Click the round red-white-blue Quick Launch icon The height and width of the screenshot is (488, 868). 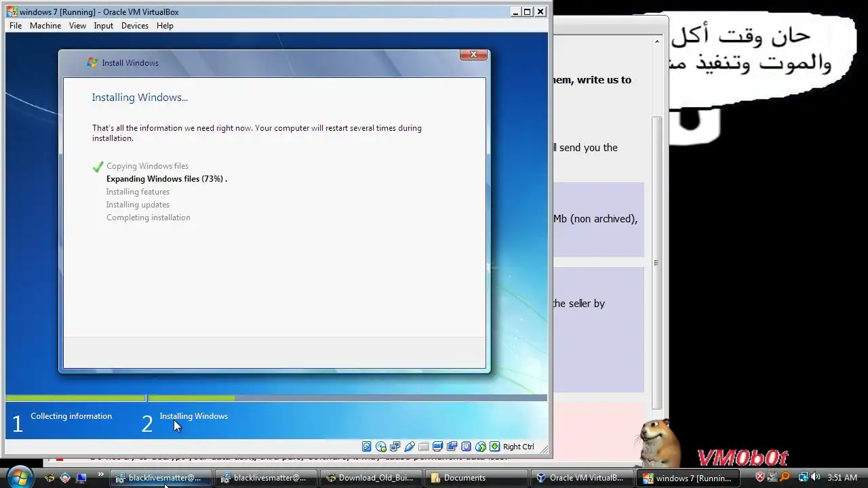(x=65, y=478)
